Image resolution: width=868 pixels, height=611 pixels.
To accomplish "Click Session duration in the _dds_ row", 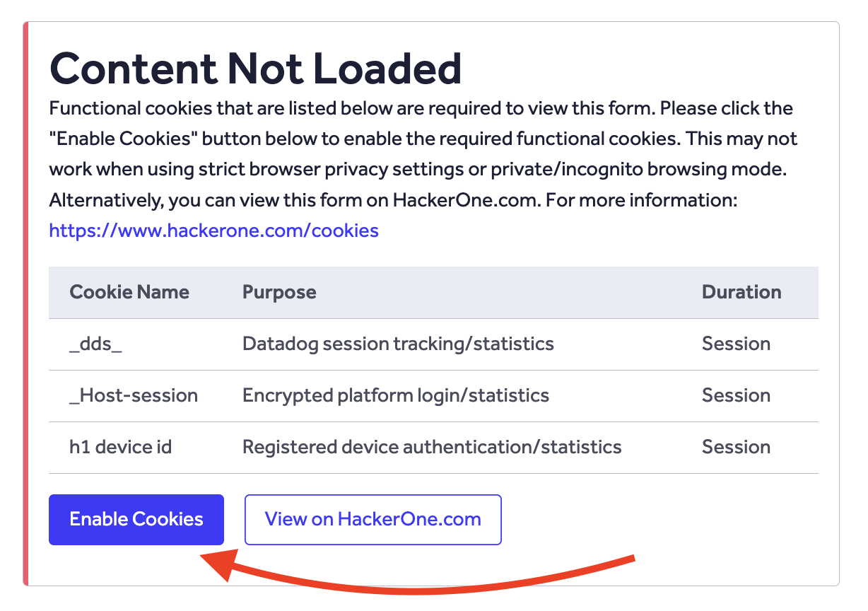I will click(736, 344).
